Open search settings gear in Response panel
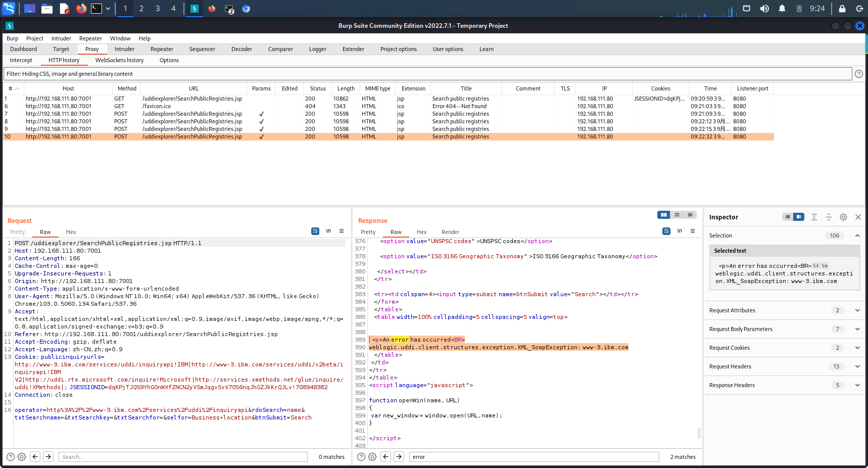 click(x=372, y=457)
